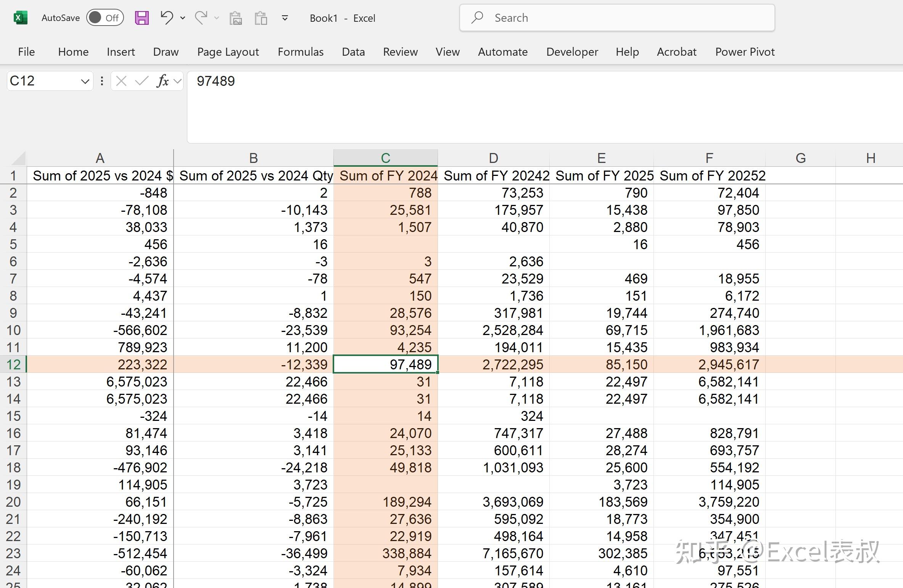The height and width of the screenshot is (588, 903).
Task: Redo the last action
Action: click(x=201, y=18)
